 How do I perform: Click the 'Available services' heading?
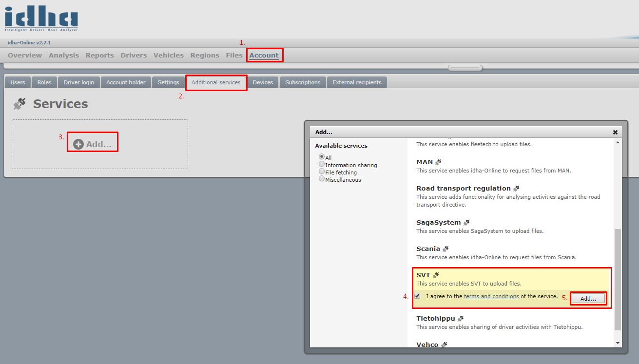pyautogui.click(x=341, y=146)
